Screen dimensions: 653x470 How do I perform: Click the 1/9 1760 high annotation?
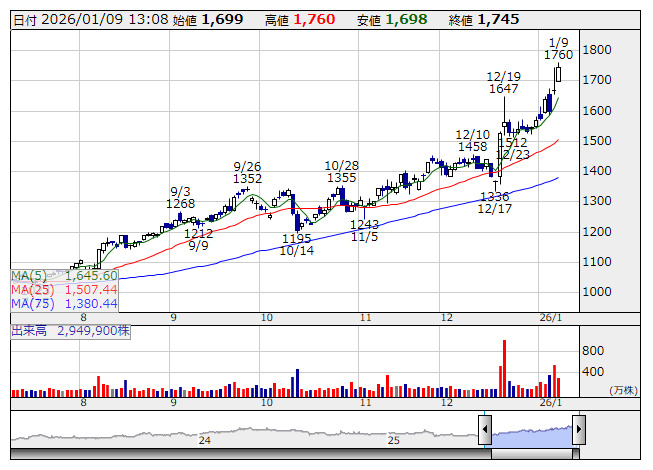click(x=559, y=48)
